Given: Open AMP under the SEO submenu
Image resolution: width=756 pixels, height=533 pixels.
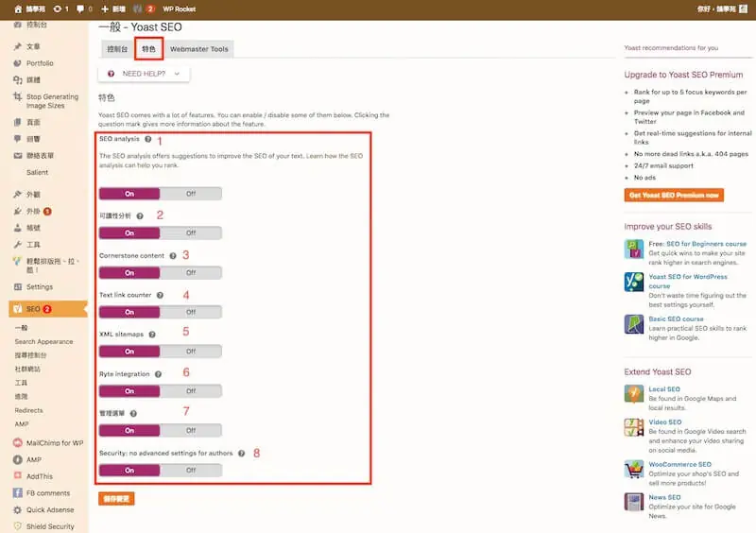Looking at the screenshot, I should [x=21, y=424].
